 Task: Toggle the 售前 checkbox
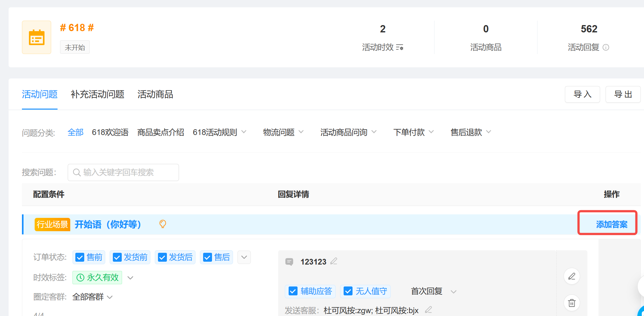pyautogui.click(x=80, y=257)
